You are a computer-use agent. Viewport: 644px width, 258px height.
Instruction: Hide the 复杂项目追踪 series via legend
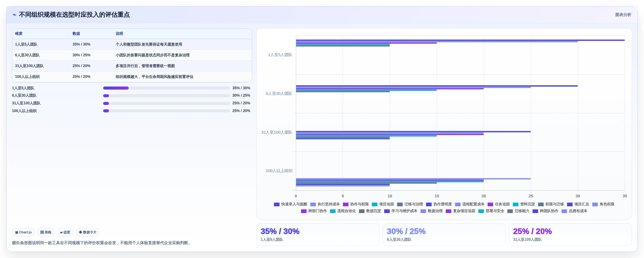pyautogui.click(x=461, y=211)
